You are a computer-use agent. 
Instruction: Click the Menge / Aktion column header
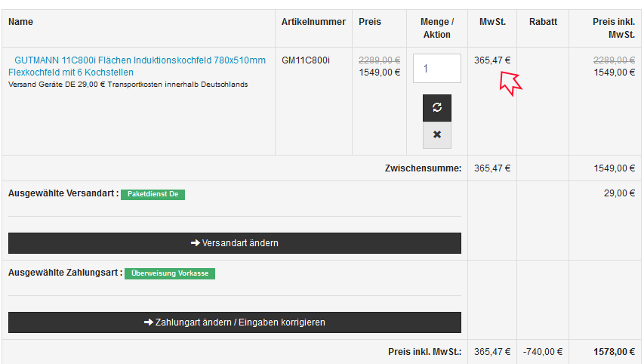[x=436, y=28]
